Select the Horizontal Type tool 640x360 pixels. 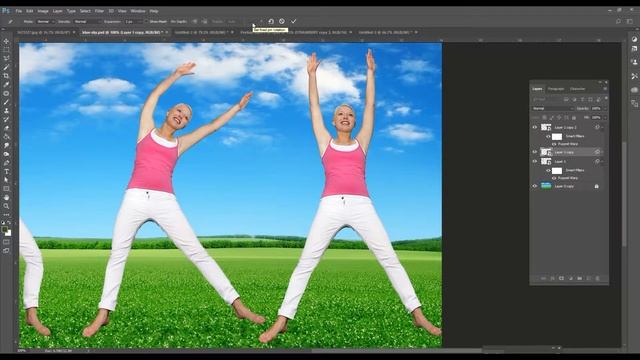[x=6, y=171]
